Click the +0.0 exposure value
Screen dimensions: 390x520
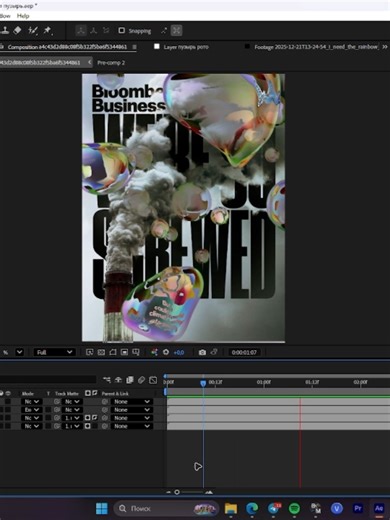[179, 353]
